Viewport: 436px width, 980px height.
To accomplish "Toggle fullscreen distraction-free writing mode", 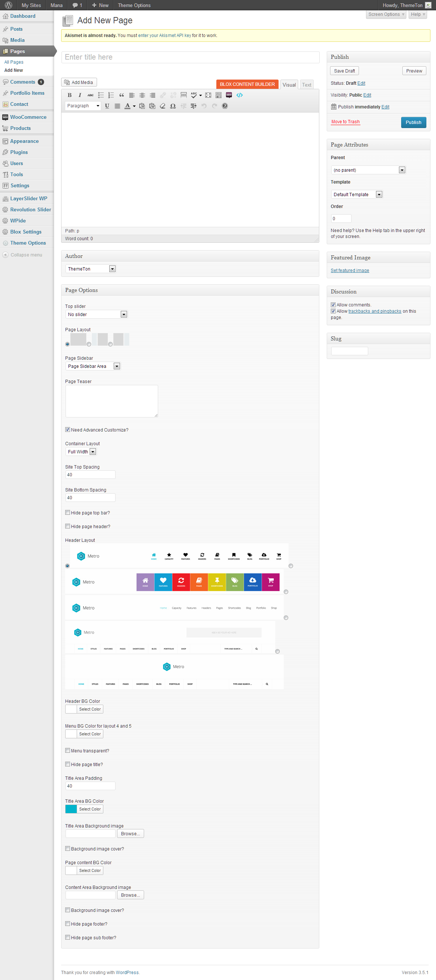I will click(208, 95).
